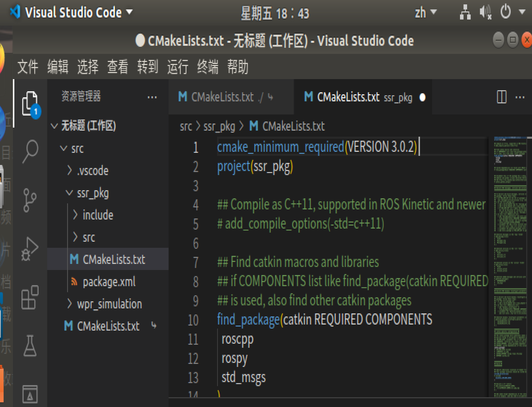Click the clock showing 星期五 18:43
This screenshot has width=532, height=407.
tap(275, 13)
